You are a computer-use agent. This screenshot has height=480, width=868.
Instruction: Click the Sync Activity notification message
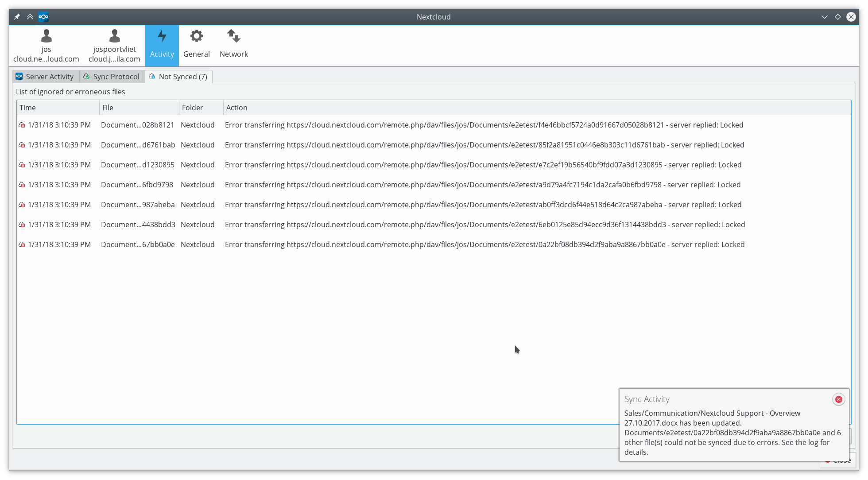[x=732, y=433]
